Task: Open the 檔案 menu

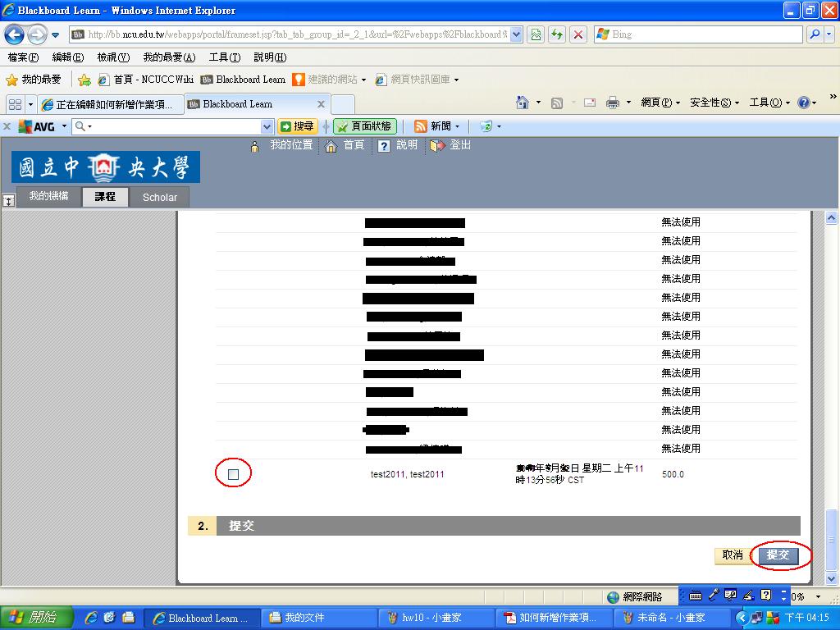Action: (x=23, y=57)
